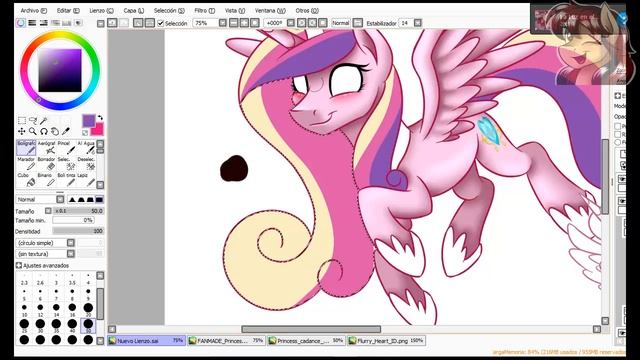This screenshot has width=640, height=360.
Task: Open the Archivo menu
Action: tap(33, 10)
